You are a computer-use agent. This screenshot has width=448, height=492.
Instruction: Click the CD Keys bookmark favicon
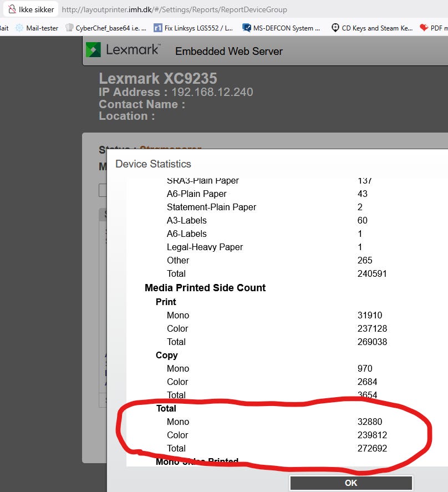[335, 28]
